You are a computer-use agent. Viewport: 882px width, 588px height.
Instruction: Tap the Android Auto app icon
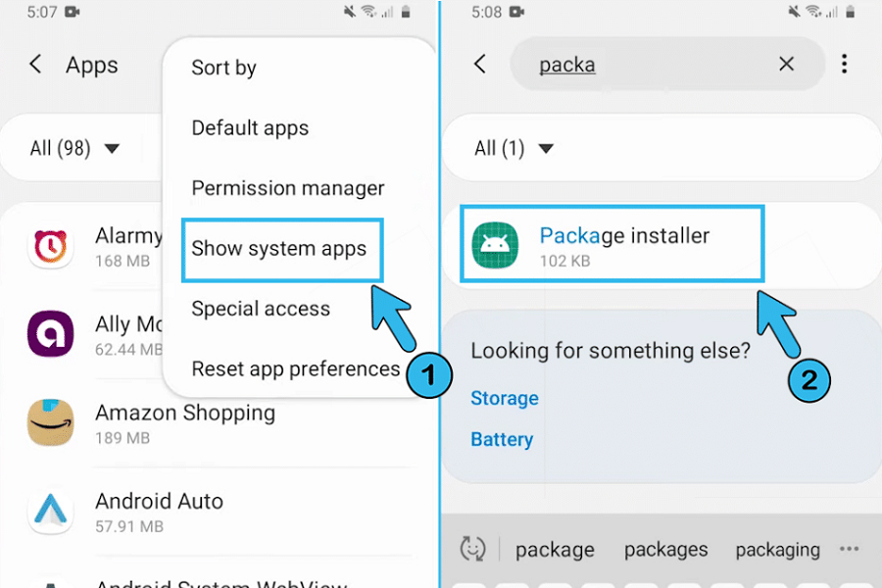coord(50,513)
